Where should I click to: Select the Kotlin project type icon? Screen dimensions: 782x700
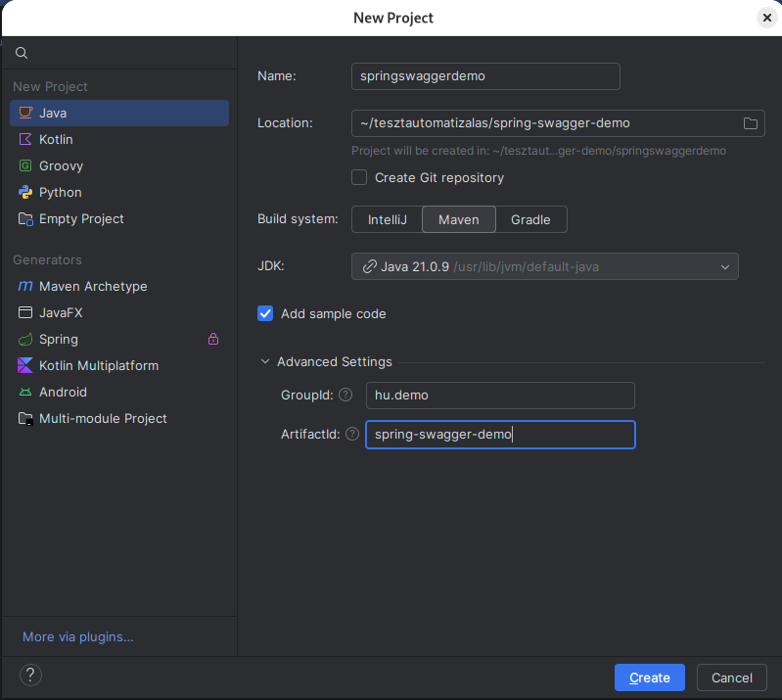[x=25, y=140]
